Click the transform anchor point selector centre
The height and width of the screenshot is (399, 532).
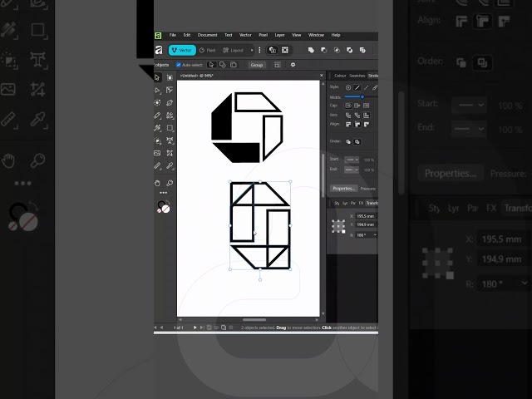click(x=338, y=226)
